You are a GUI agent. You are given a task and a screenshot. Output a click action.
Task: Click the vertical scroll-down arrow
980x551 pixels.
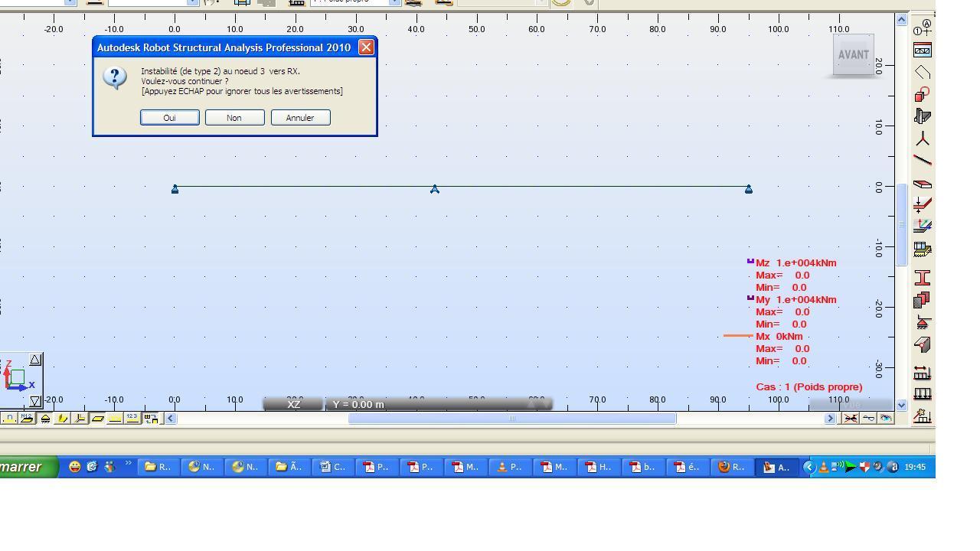[x=901, y=405]
